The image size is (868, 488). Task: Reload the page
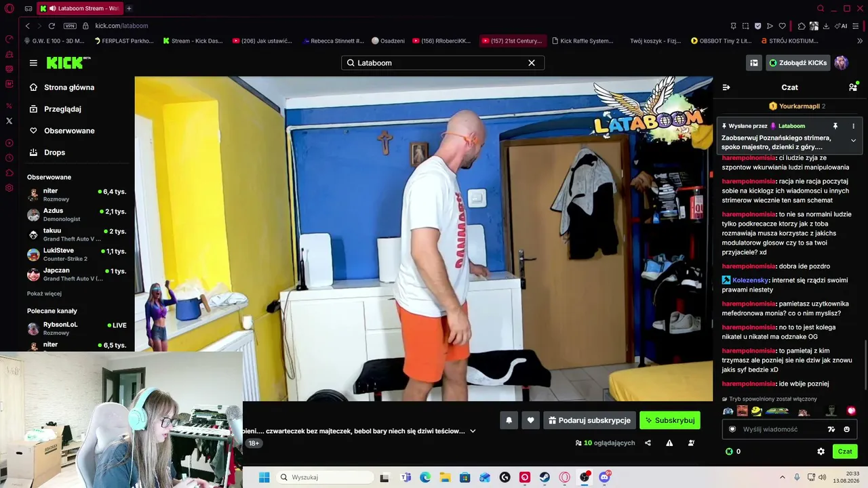click(x=52, y=26)
